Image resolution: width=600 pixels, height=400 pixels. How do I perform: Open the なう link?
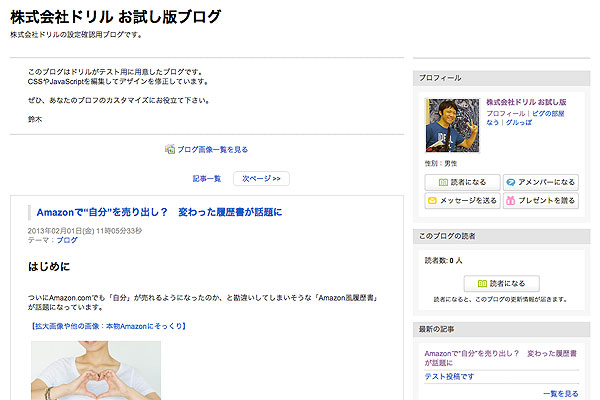pos(492,122)
